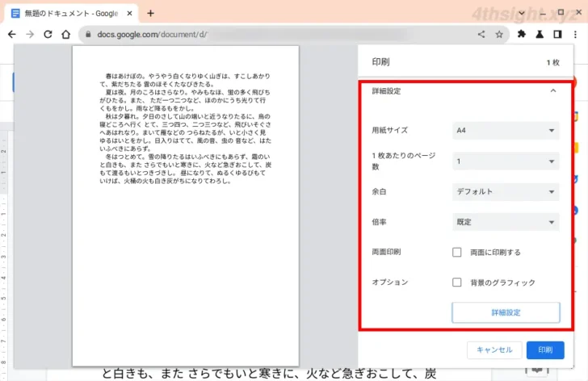Reload the page with the refresh icon
This screenshot has height=381, width=588.
point(48,35)
